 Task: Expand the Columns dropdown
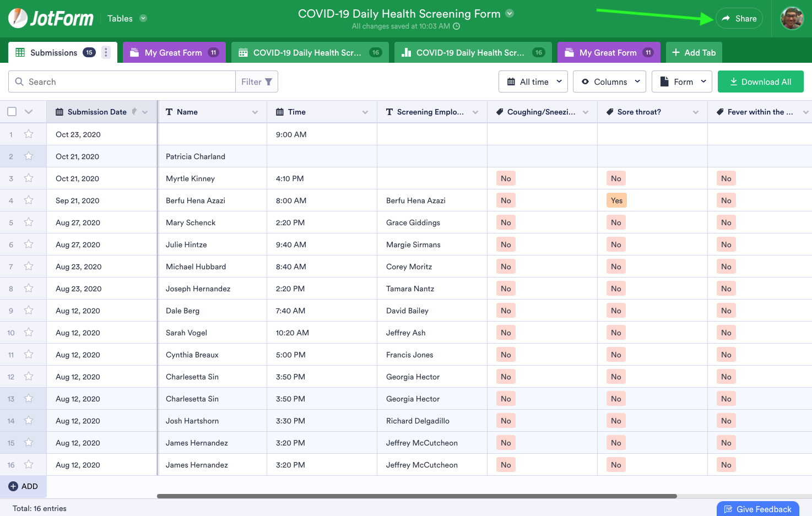pyautogui.click(x=610, y=82)
